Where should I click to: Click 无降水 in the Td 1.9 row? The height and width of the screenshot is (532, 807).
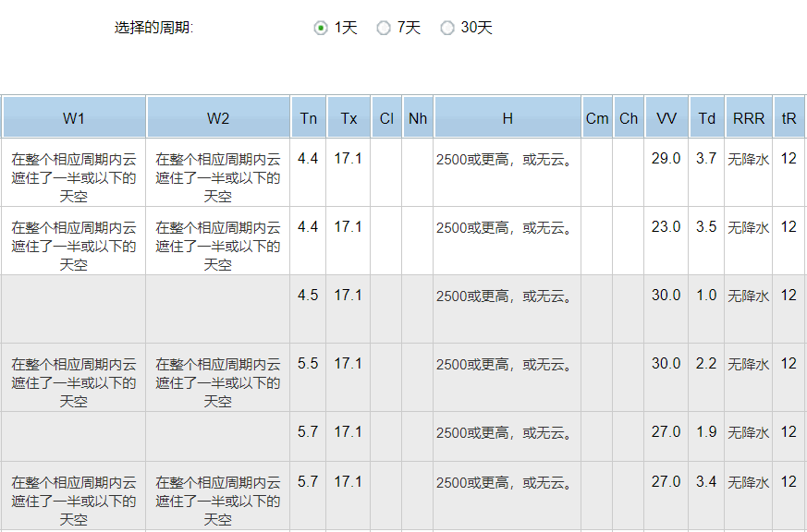[x=749, y=433]
